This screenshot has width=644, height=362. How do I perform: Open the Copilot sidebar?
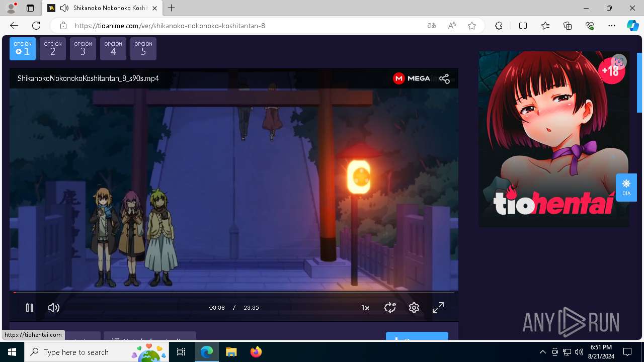coord(632,26)
